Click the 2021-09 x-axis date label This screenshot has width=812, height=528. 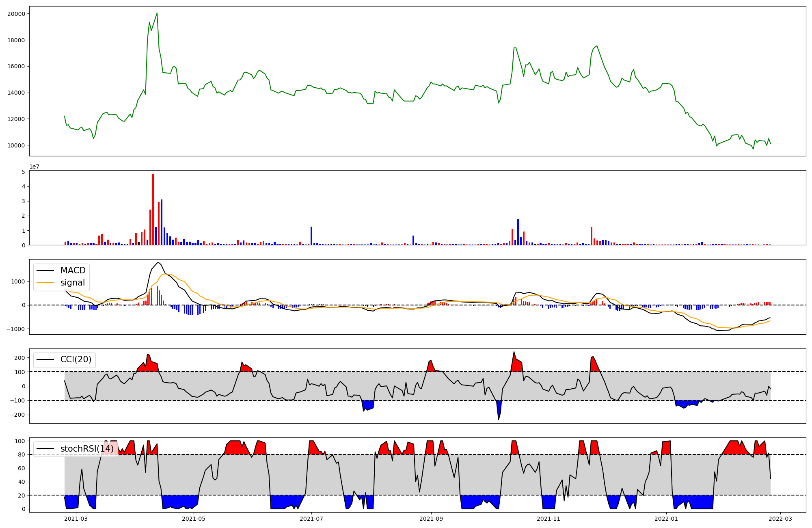[431, 519]
